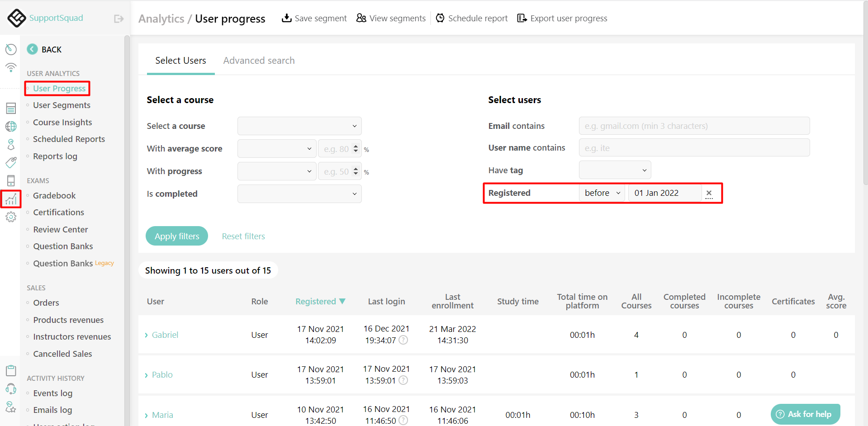This screenshot has height=426, width=868.
Task: Open the clipboard icon in the sidebar
Action: pos(11,370)
